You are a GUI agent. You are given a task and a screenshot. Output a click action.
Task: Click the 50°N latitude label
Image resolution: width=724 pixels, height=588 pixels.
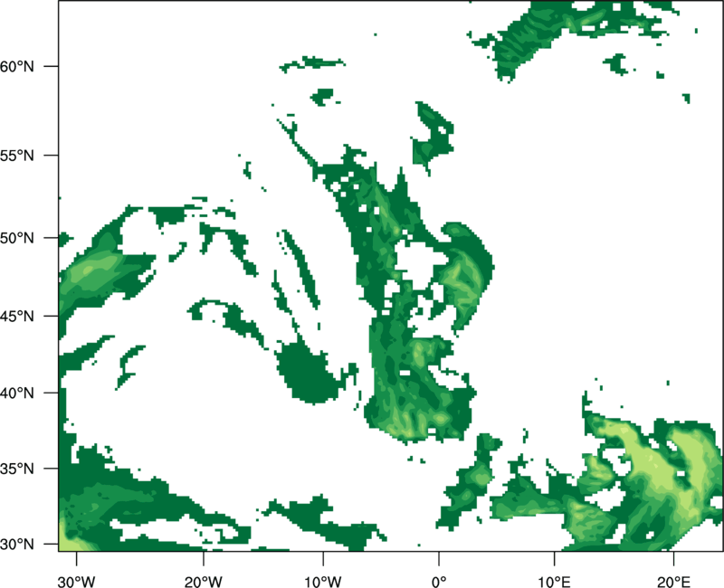pos(16,238)
